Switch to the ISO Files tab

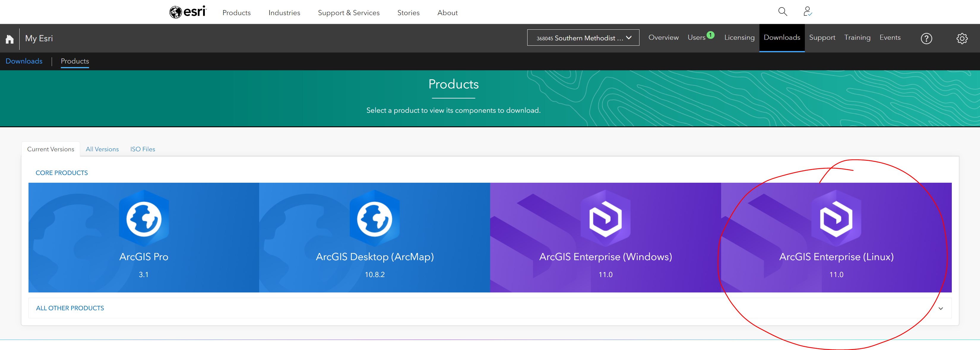[x=143, y=149]
